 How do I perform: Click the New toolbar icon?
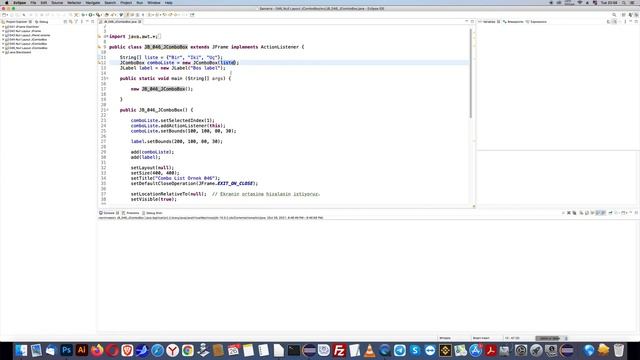coord(4,15)
